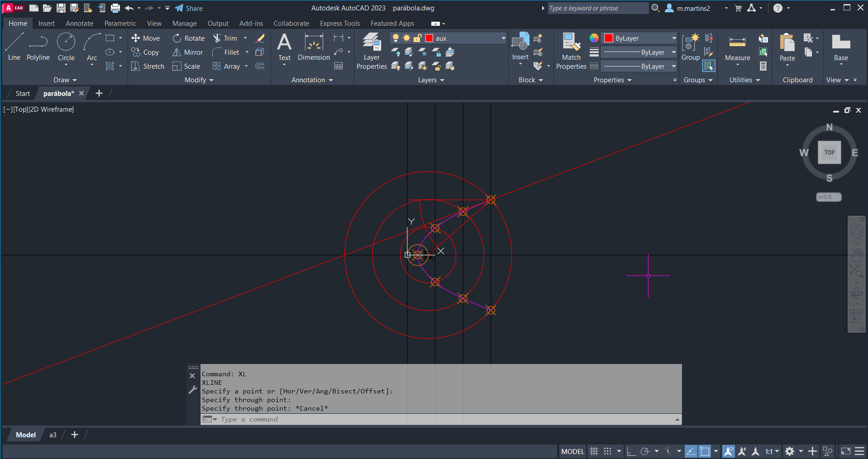The image size is (868, 459).
Task: Switch to the Annotate ribbon tab
Action: pos(79,24)
